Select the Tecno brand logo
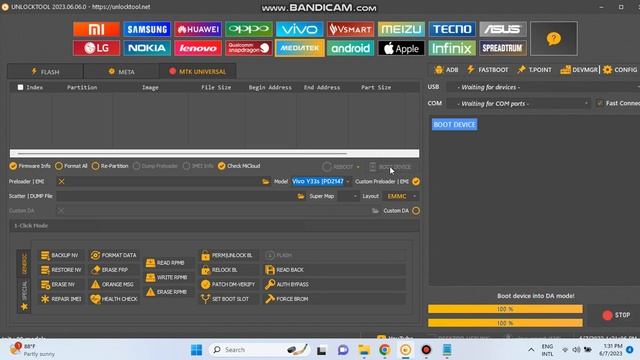The width and height of the screenshot is (640, 360). click(452, 29)
